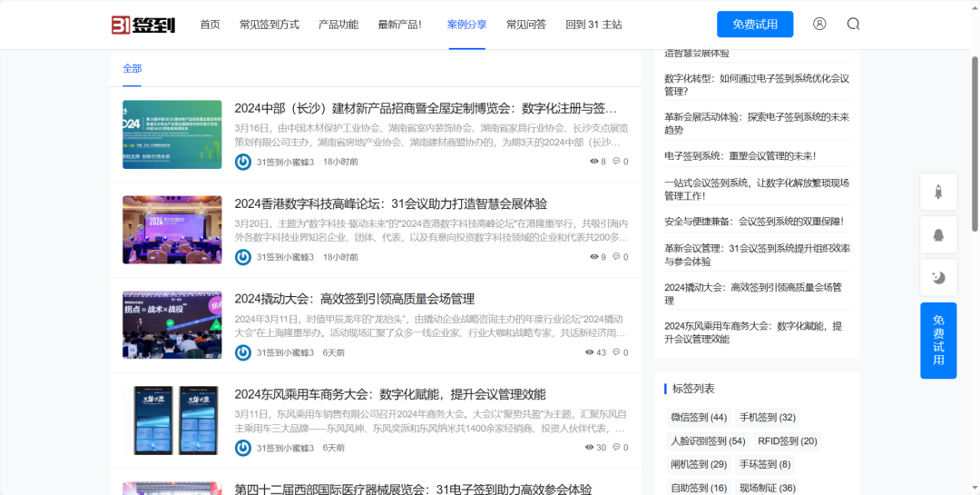Select 案例分享 menu item
The image size is (980, 495).
click(x=467, y=25)
